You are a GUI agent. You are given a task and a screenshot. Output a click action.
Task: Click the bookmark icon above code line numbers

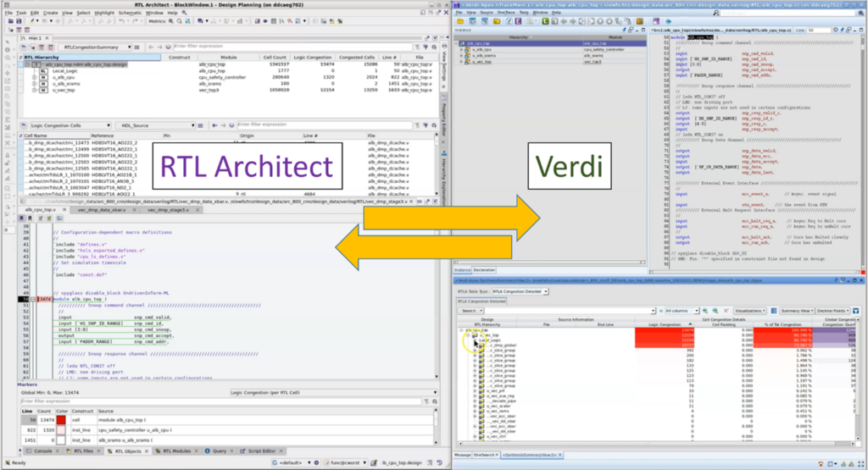point(22,218)
